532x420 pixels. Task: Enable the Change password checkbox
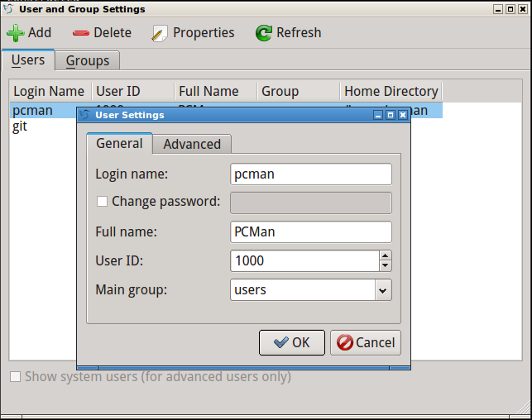coord(102,202)
